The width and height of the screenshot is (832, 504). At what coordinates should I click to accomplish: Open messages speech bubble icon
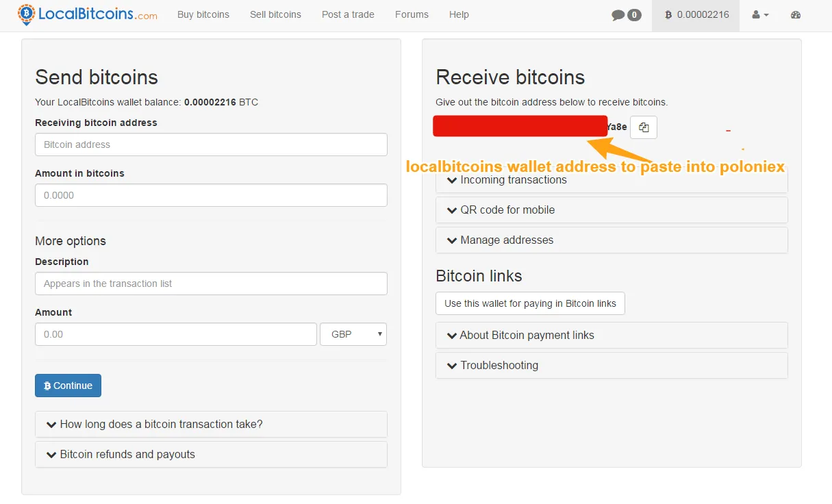pyautogui.click(x=618, y=15)
